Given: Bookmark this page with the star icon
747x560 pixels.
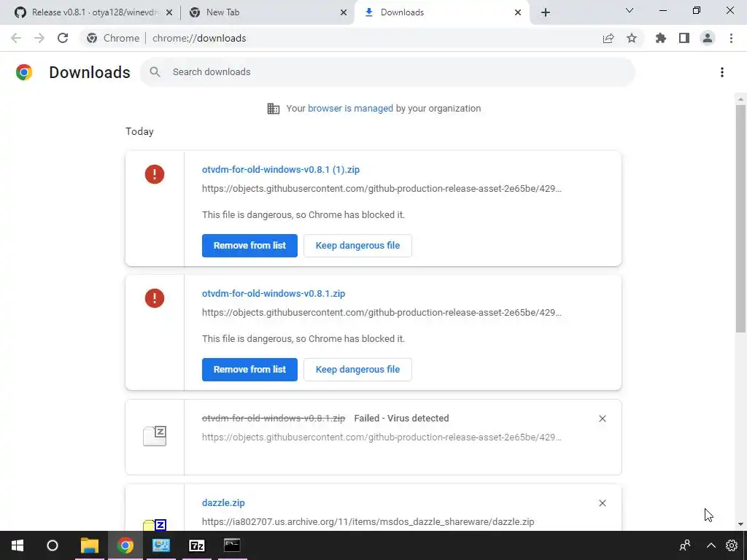Looking at the screenshot, I should 632,38.
